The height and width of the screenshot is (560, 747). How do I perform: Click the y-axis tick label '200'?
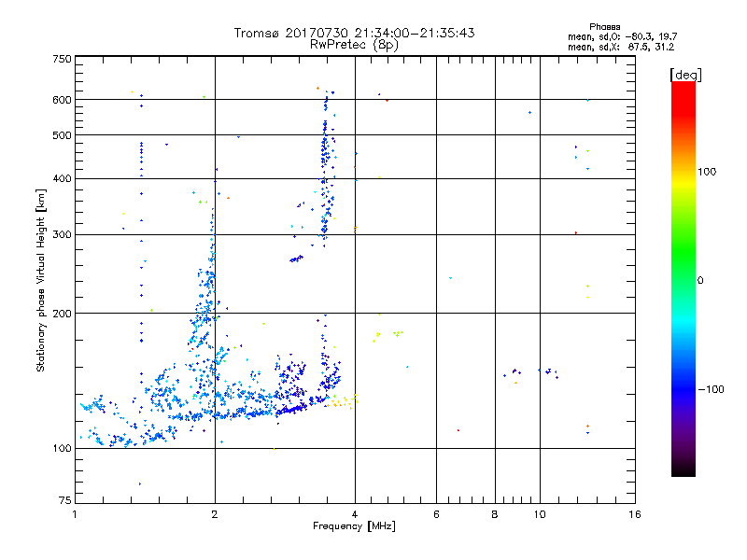[62, 314]
